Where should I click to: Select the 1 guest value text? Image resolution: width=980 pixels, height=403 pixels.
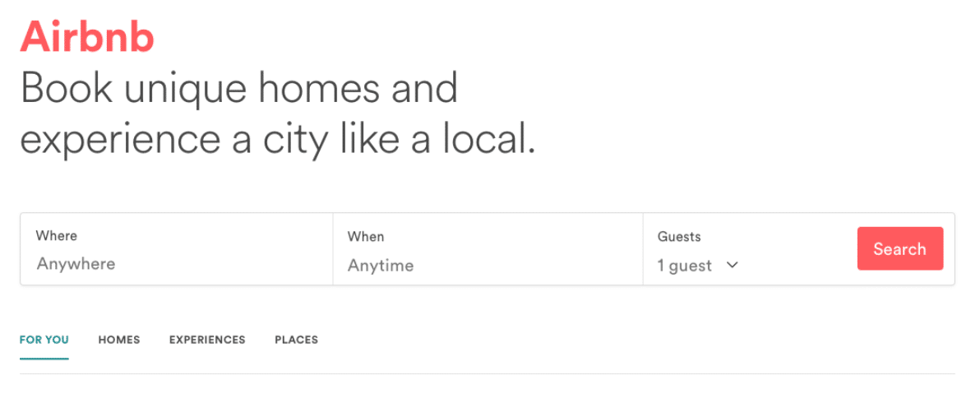684,266
